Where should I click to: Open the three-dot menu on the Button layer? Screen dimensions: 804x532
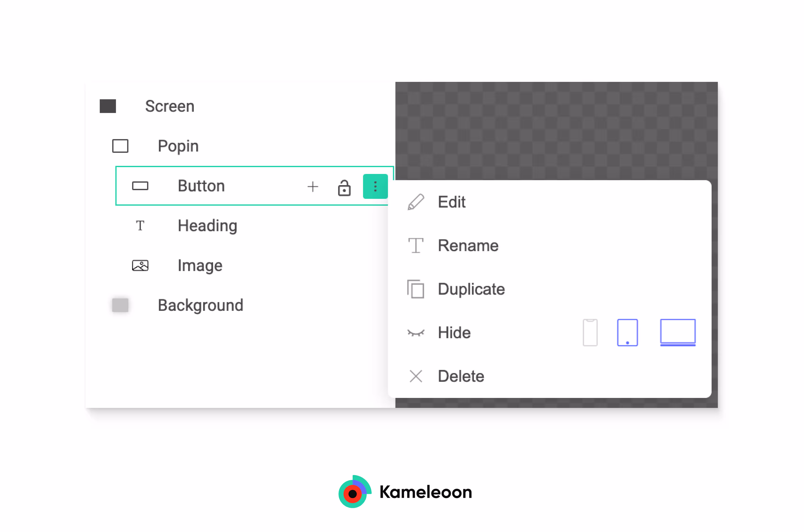(375, 186)
